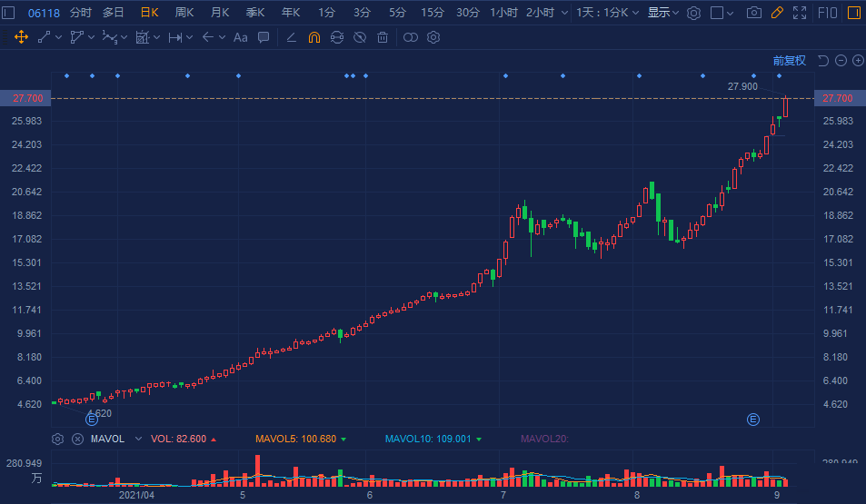Click the trash delete drawings icon
The image size is (866, 504).
click(x=383, y=37)
